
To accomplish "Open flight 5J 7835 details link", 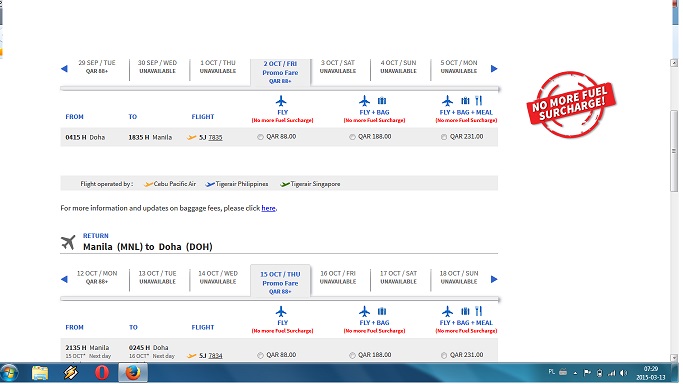I will pyautogui.click(x=215, y=138).
